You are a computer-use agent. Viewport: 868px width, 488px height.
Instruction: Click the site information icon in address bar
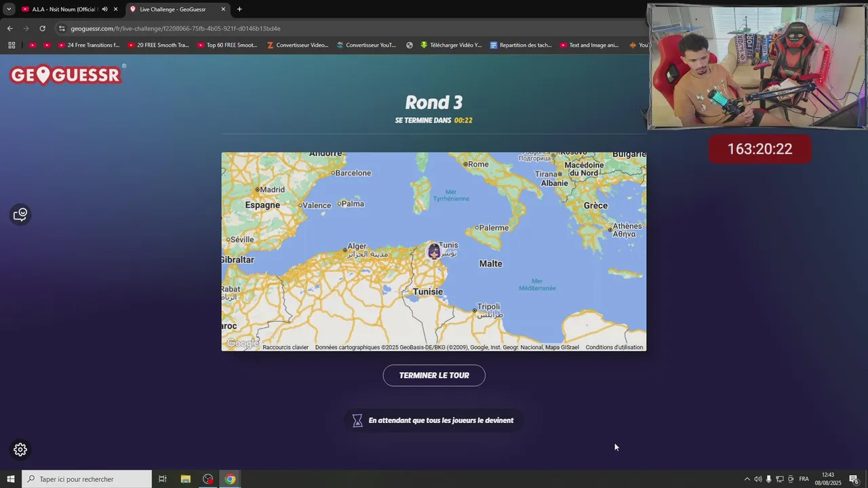click(x=62, y=28)
